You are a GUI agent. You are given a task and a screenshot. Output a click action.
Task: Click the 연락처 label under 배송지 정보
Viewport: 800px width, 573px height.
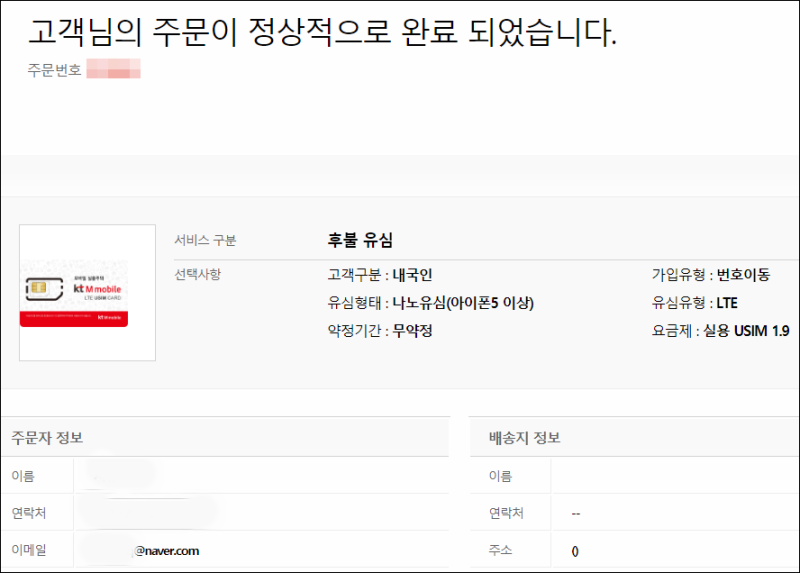[507, 513]
